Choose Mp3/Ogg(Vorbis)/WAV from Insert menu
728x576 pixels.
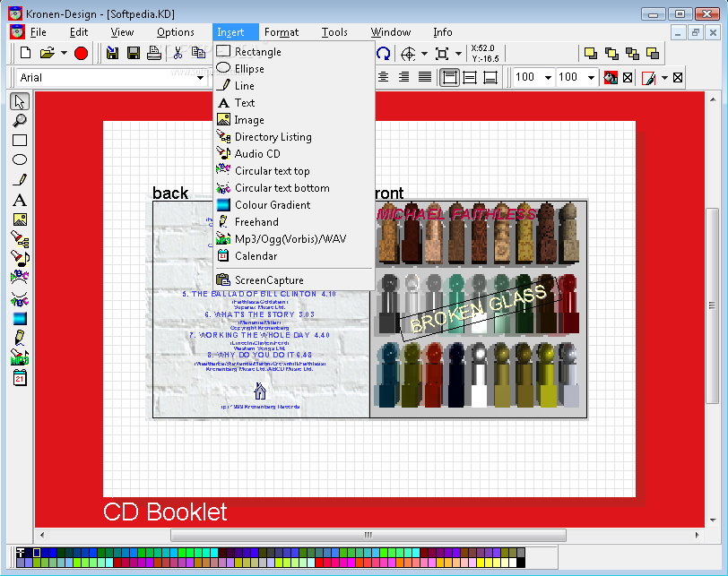click(x=294, y=239)
